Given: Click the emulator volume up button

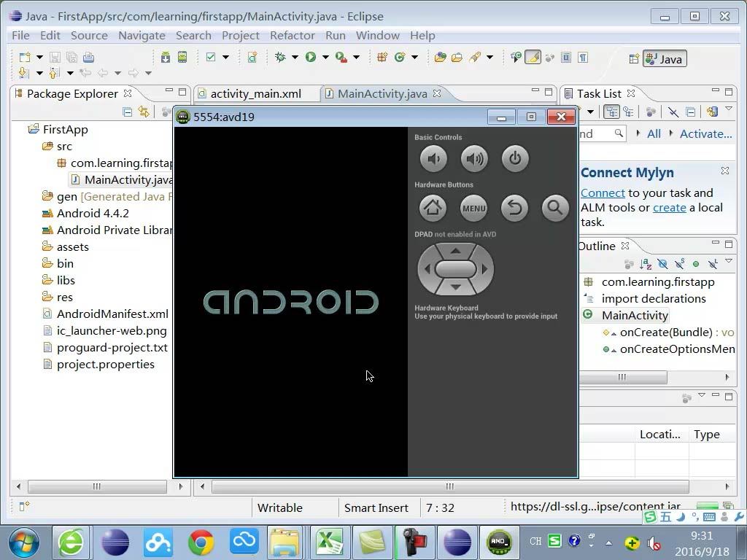Looking at the screenshot, I should click(474, 159).
